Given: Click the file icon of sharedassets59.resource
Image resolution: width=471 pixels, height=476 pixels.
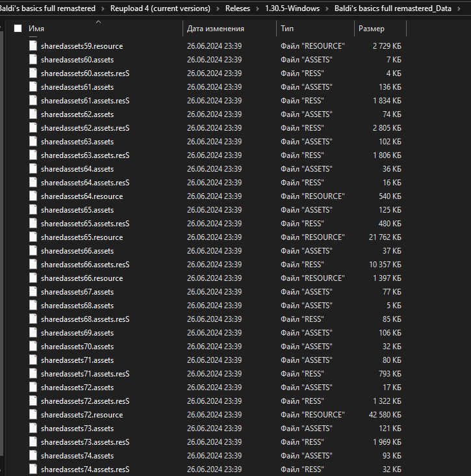Looking at the screenshot, I should click(33, 46).
